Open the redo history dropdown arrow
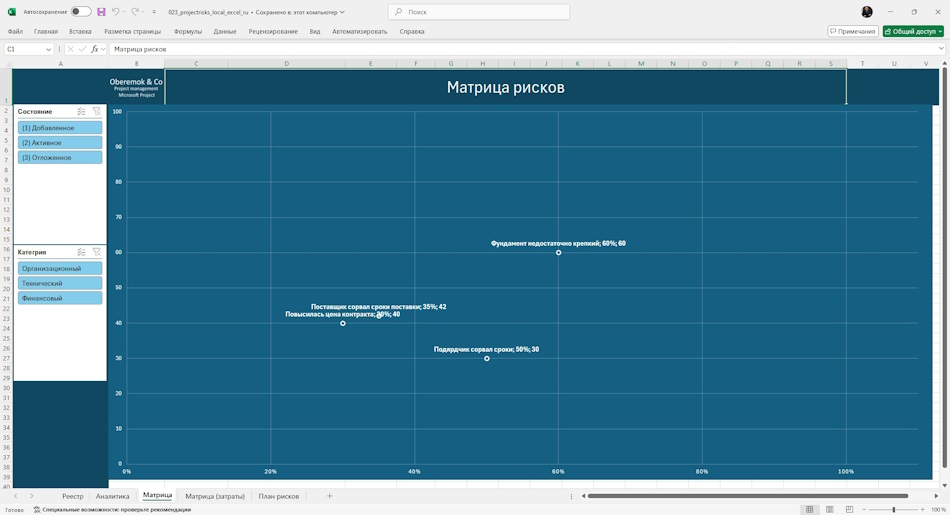The image size is (950, 515). click(143, 12)
